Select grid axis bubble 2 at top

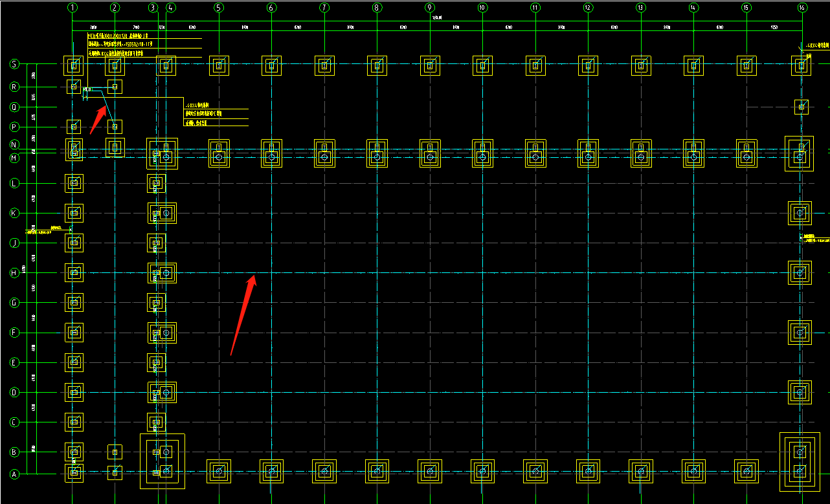(x=115, y=8)
